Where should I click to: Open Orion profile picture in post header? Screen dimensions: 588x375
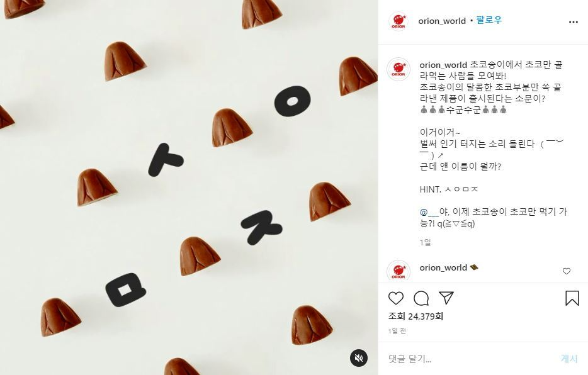399,21
